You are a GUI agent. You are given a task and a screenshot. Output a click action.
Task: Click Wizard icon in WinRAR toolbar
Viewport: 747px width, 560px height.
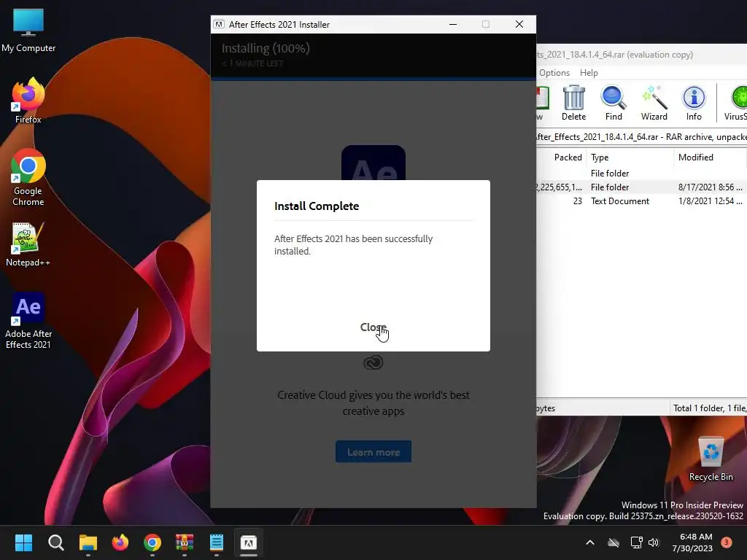click(x=654, y=103)
